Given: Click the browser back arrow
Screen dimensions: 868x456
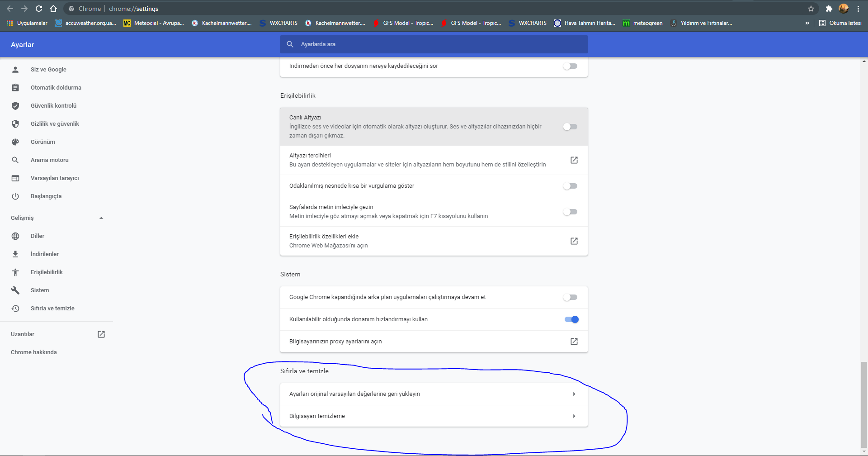Looking at the screenshot, I should [10, 9].
